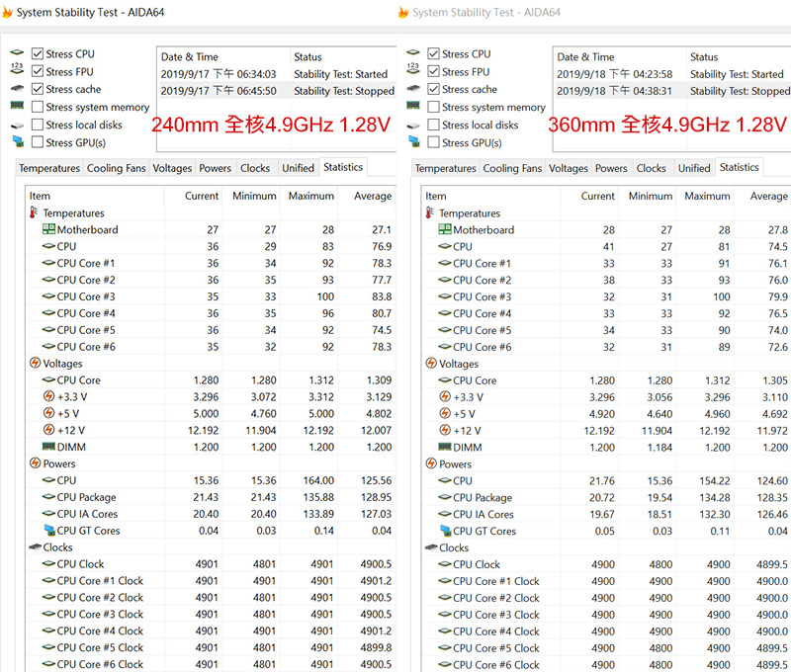Image resolution: width=791 pixels, height=672 pixels.
Task: Click DIMM memory icon in right window
Action: (445, 447)
